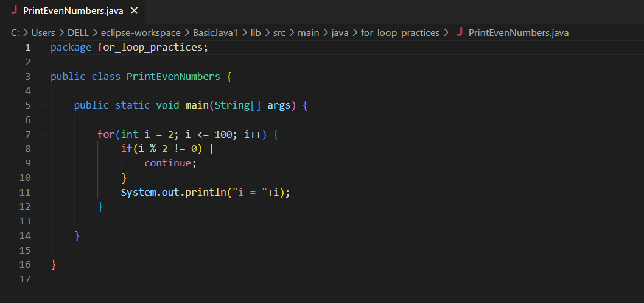
Task: Click the class name PrintEvenNumbers on line 3
Action: pos(173,77)
